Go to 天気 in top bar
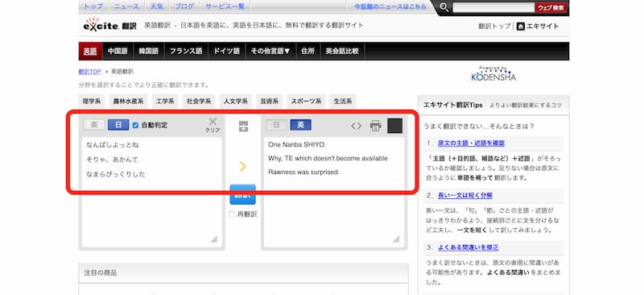644x295 pixels. point(156,6)
